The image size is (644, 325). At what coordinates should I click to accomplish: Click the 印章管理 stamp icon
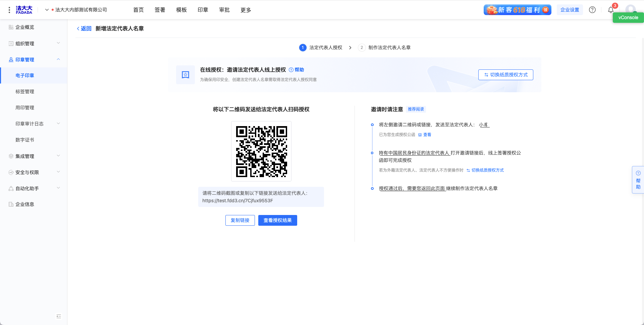(x=11, y=60)
